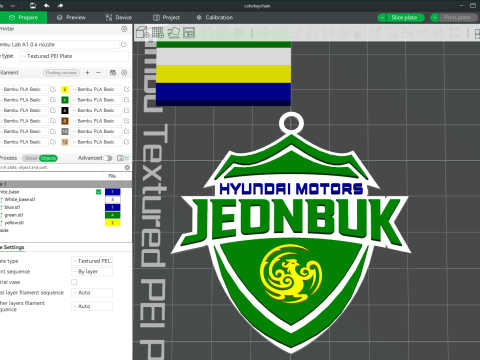Viewport: 480px width, 360px height.
Task: Open the File menu dropdown arrow
Action: [13, 6]
